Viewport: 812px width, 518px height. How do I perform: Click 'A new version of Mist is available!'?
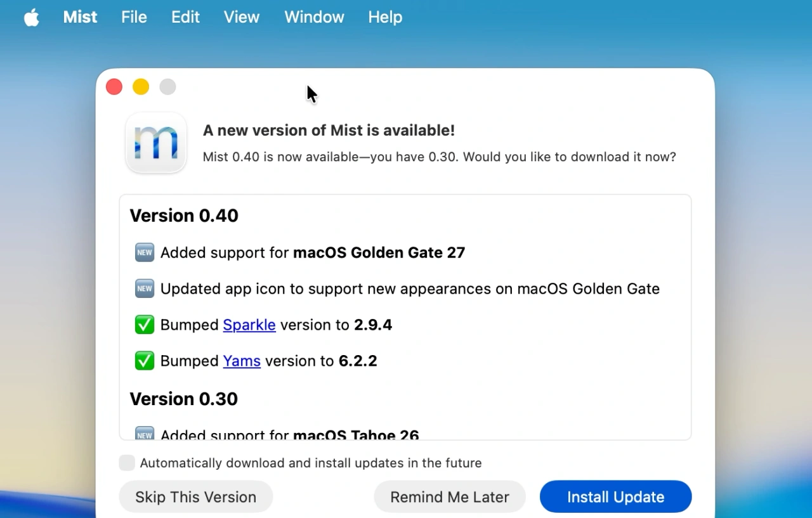coord(329,131)
